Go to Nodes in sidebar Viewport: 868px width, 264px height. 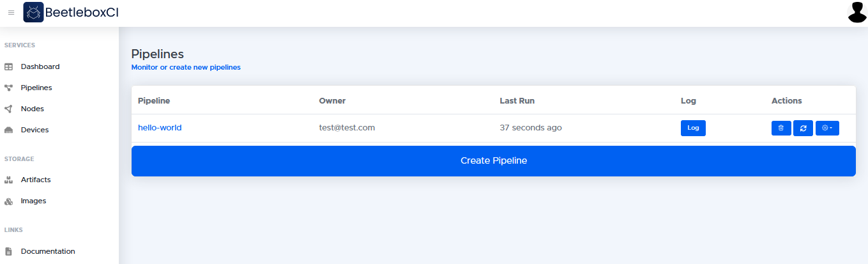(x=33, y=109)
